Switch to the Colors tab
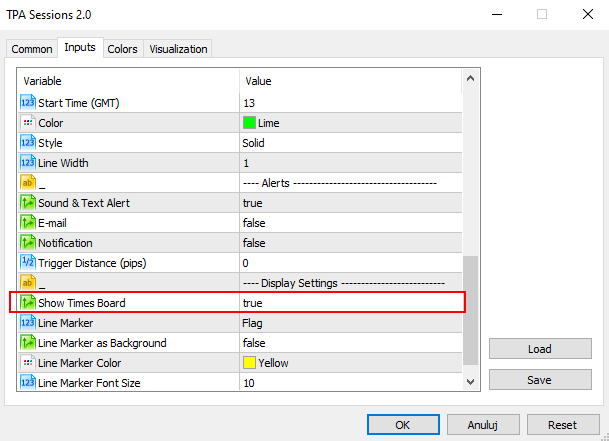Viewport: 609px width, 441px height. [123, 49]
